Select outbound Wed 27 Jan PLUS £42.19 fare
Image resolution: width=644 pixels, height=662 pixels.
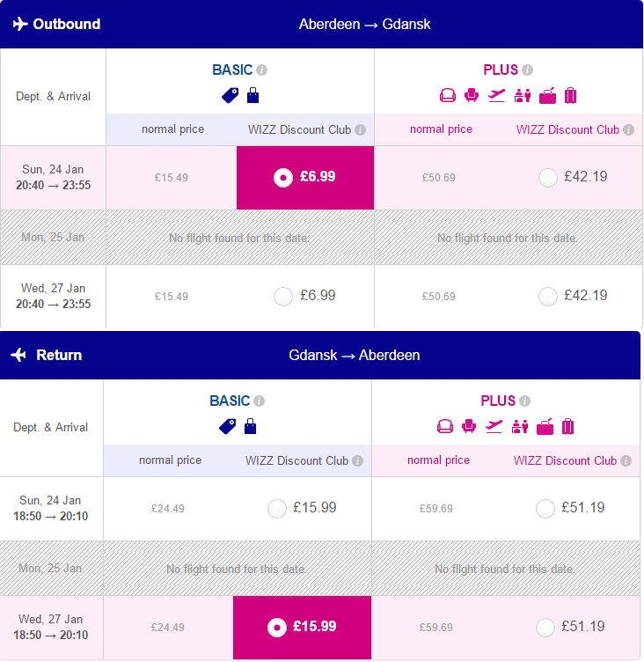pyautogui.click(x=548, y=297)
